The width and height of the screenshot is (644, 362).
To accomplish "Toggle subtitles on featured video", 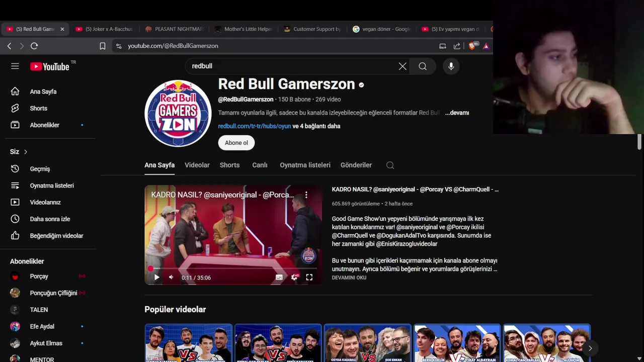I will [x=279, y=277].
